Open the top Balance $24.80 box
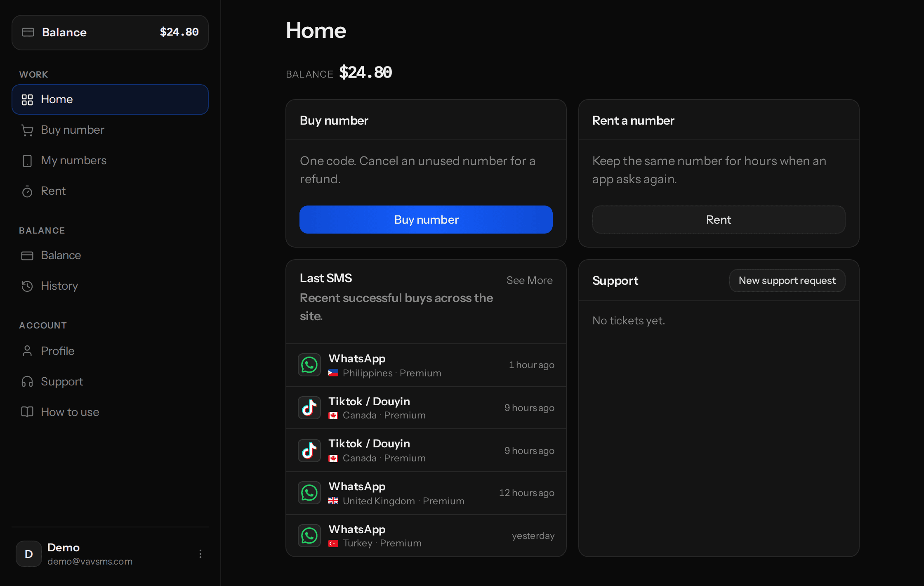Image resolution: width=924 pixels, height=586 pixels. coord(110,33)
